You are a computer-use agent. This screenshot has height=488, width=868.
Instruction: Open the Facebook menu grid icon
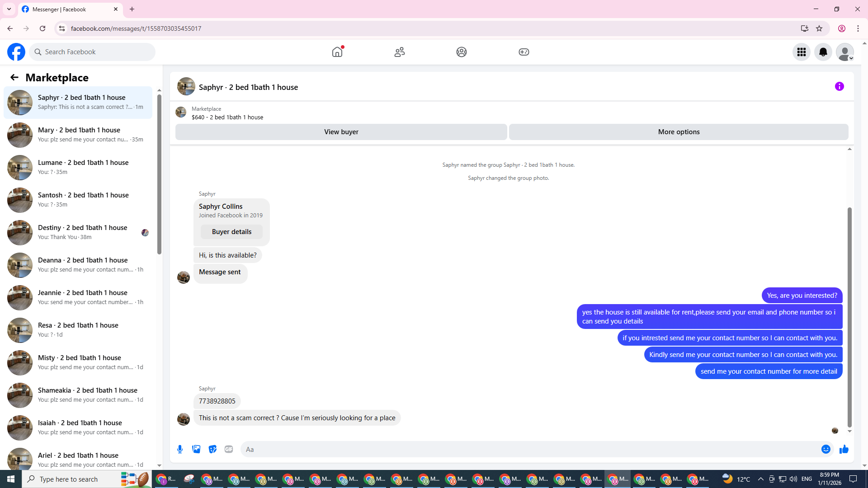point(802,52)
